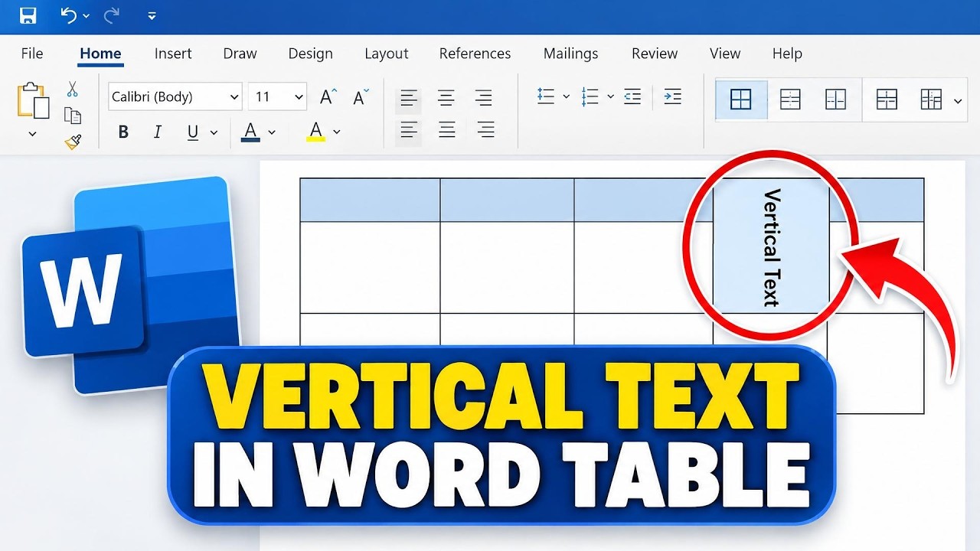This screenshot has height=551, width=980.
Task: Copy selection with the two-pages icon
Action: point(73,116)
